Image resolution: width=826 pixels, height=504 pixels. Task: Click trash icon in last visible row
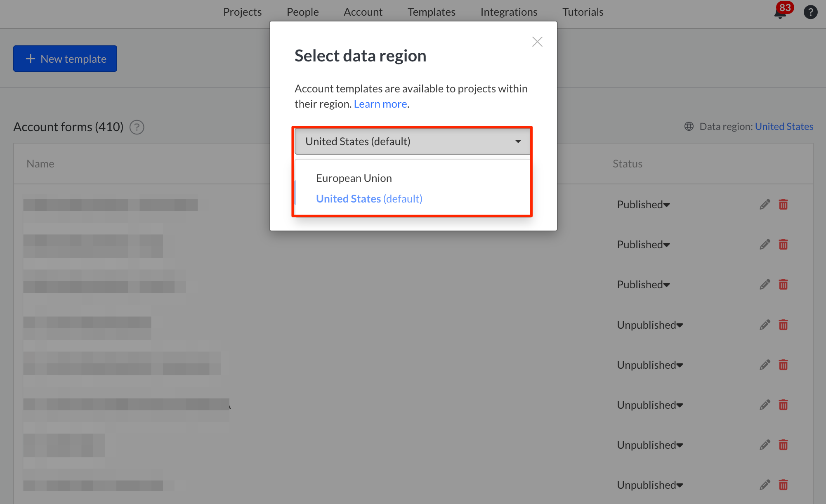783,485
